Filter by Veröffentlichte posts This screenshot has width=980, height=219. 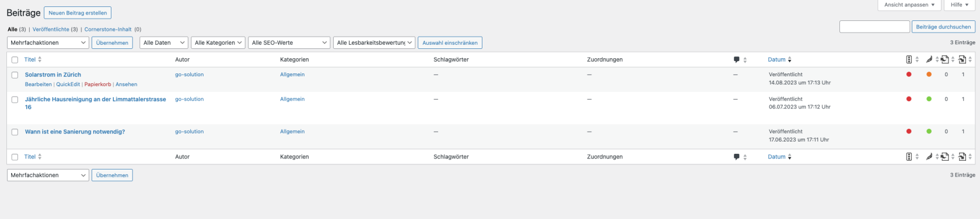tap(51, 29)
